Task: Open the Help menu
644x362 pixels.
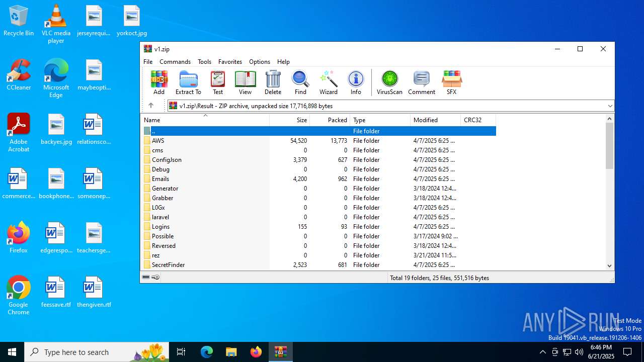Action: tap(283, 61)
